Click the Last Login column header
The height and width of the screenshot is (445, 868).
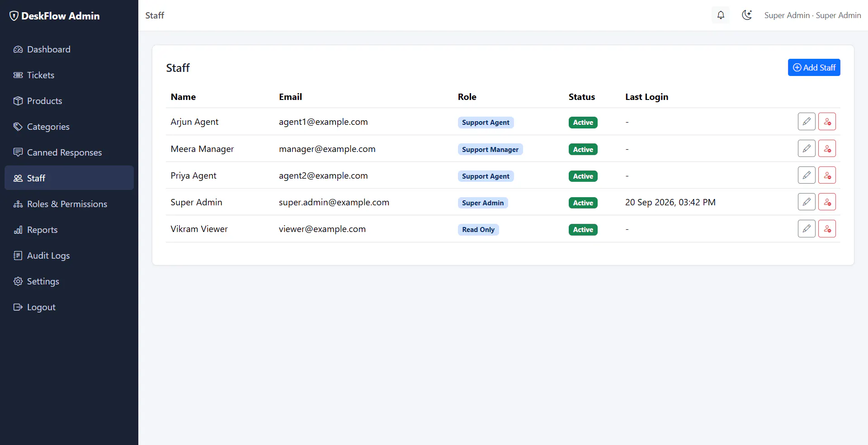[646, 97]
